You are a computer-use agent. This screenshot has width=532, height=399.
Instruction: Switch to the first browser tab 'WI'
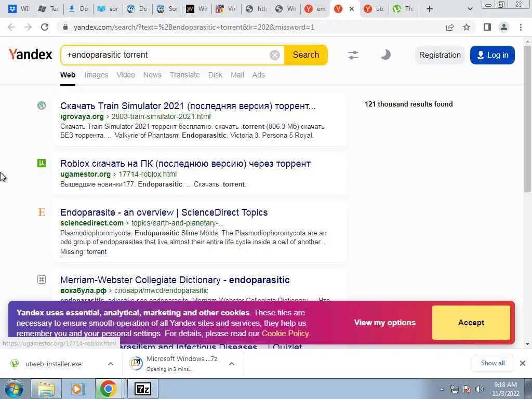19,9
